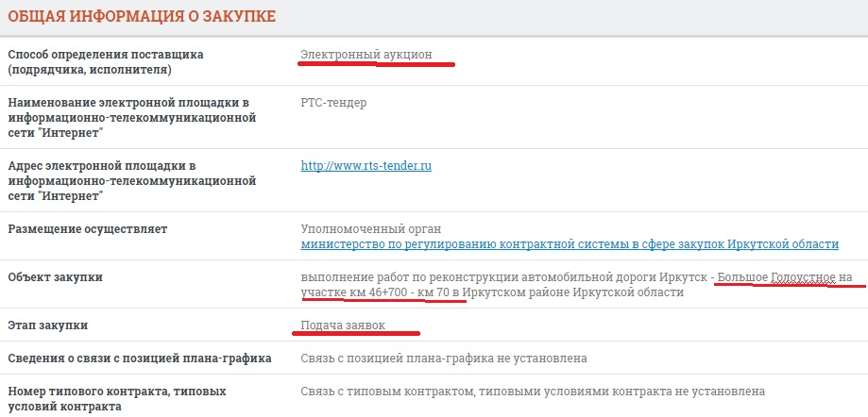Screen dimensions: 868x417
Task: Click the 'Подача заявок' stage value
Action: click(x=344, y=325)
